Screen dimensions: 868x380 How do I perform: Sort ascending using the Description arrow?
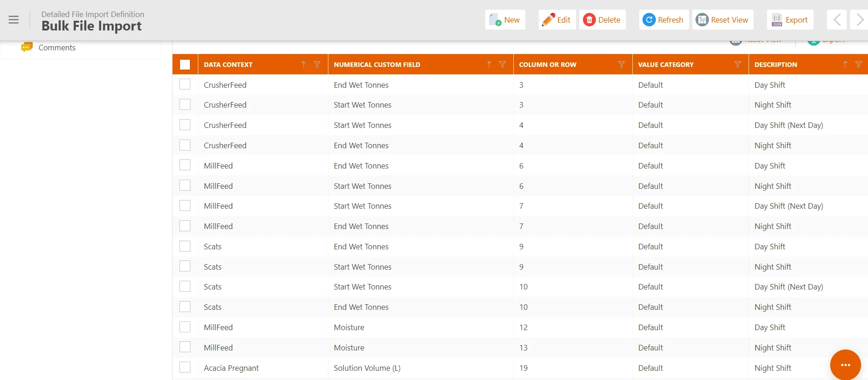pos(845,65)
